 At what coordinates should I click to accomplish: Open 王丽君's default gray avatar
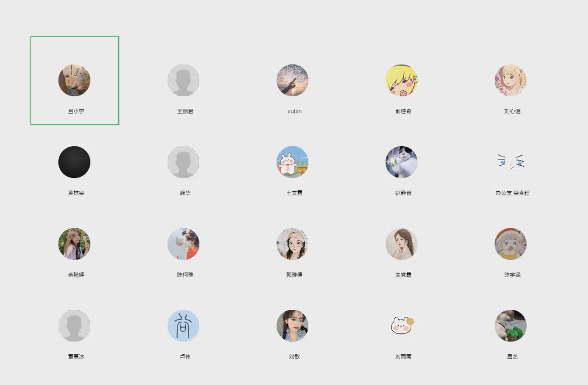pyautogui.click(x=184, y=80)
